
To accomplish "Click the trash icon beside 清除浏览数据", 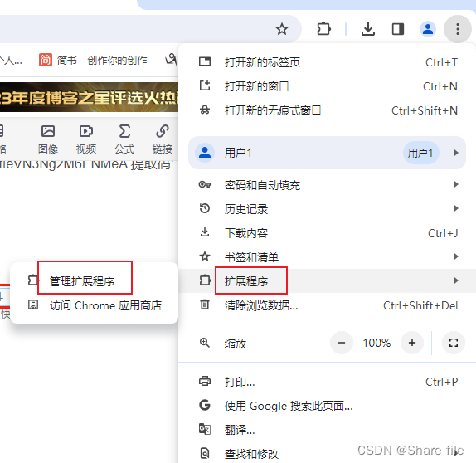I will pos(205,305).
